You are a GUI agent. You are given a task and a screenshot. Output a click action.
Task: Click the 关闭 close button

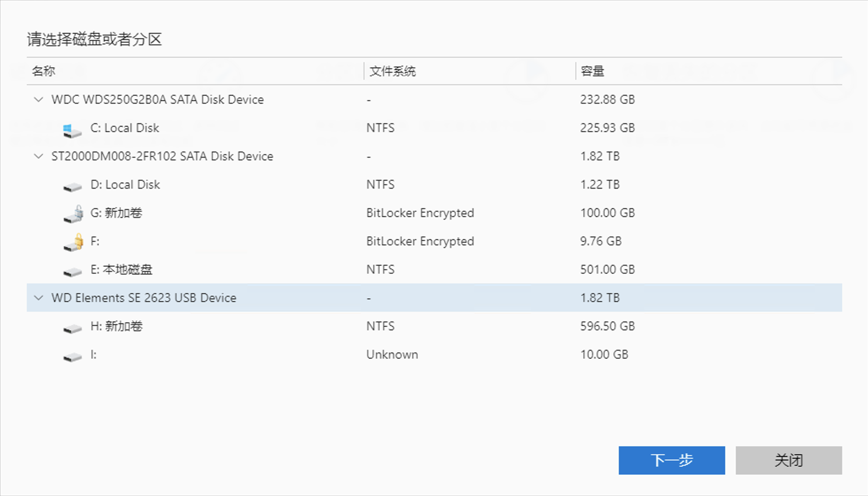pyautogui.click(x=789, y=460)
